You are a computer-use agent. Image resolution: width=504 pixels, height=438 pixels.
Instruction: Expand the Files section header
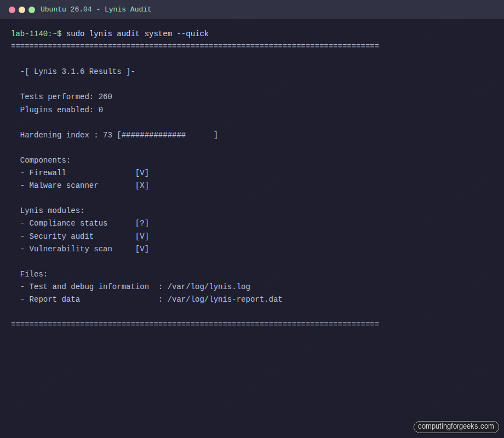[33, 274]
